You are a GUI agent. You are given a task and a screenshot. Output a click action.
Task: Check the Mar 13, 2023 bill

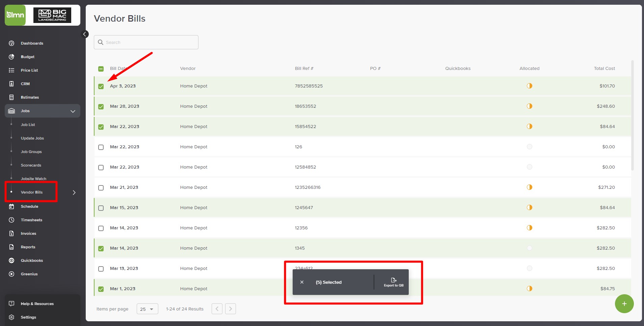click(101, 269)
